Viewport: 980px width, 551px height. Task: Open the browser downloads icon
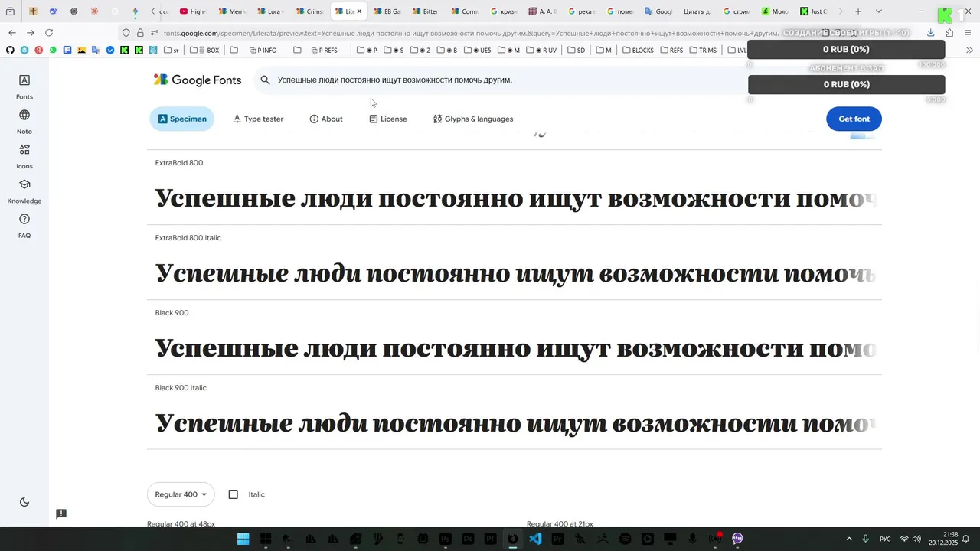931,33
